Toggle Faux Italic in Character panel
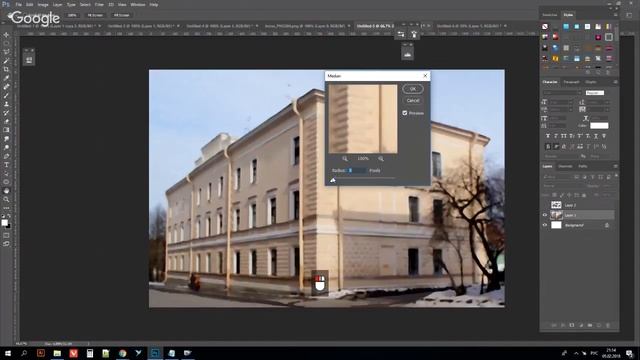Screen dimensions: 640x360 point(556,136)
